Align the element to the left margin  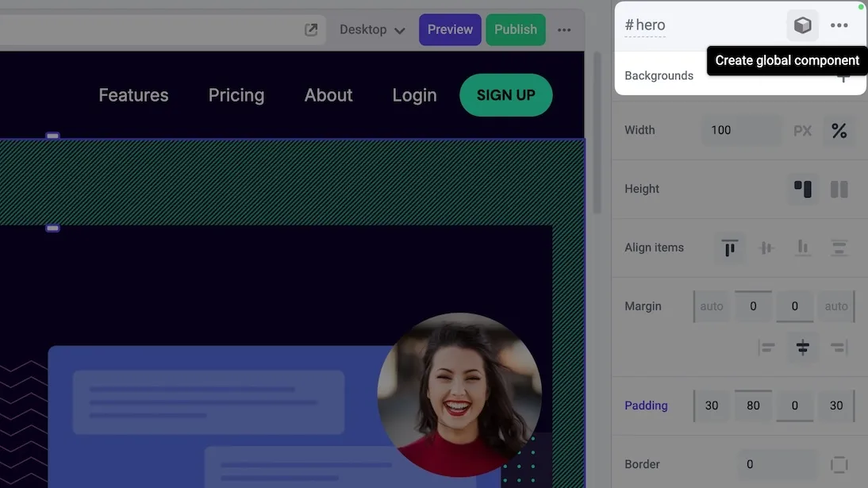pos(766,348)
